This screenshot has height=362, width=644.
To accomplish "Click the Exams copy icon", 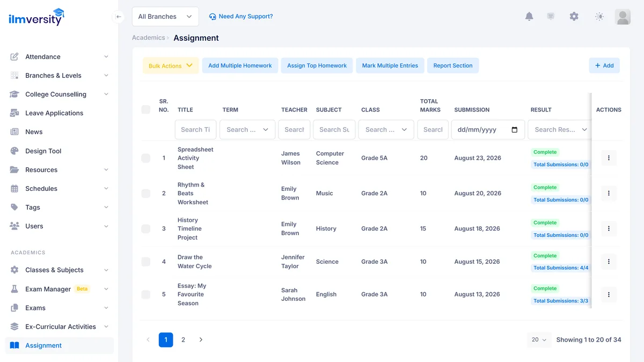I will point(14,308).
